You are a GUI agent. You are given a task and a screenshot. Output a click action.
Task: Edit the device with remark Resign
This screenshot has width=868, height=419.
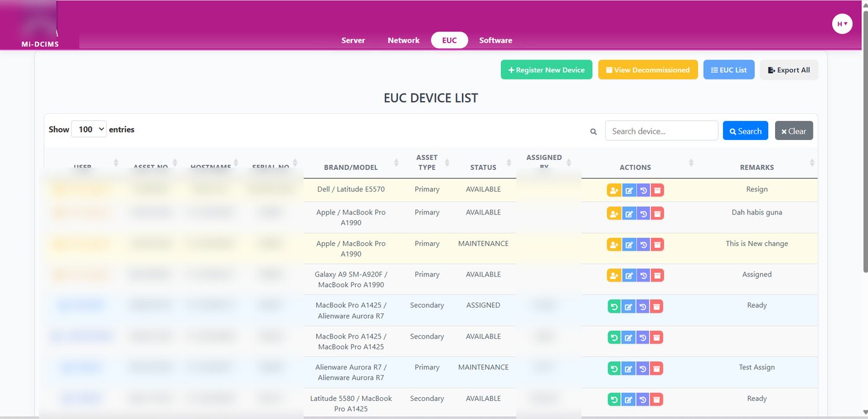coord(629,190)
